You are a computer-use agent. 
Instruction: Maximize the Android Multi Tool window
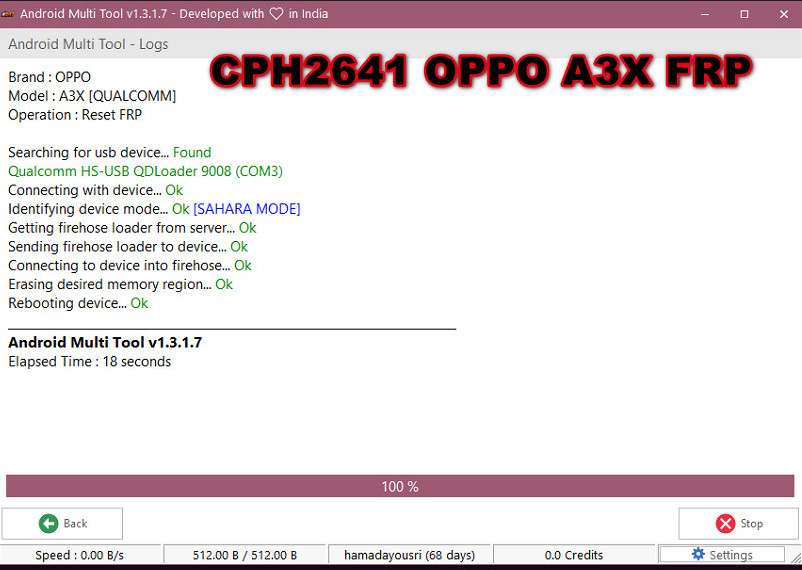[744, 14]
